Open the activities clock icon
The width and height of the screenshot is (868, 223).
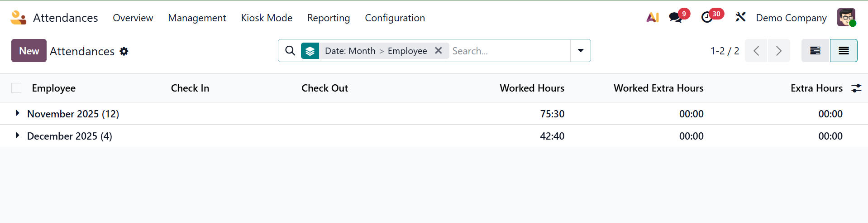click(x=706, y=18)
